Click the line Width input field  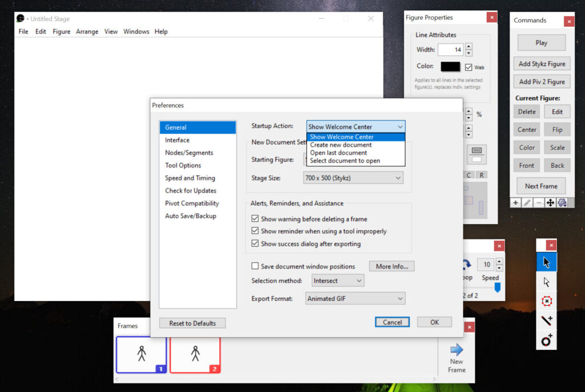(x=450, y=50)
